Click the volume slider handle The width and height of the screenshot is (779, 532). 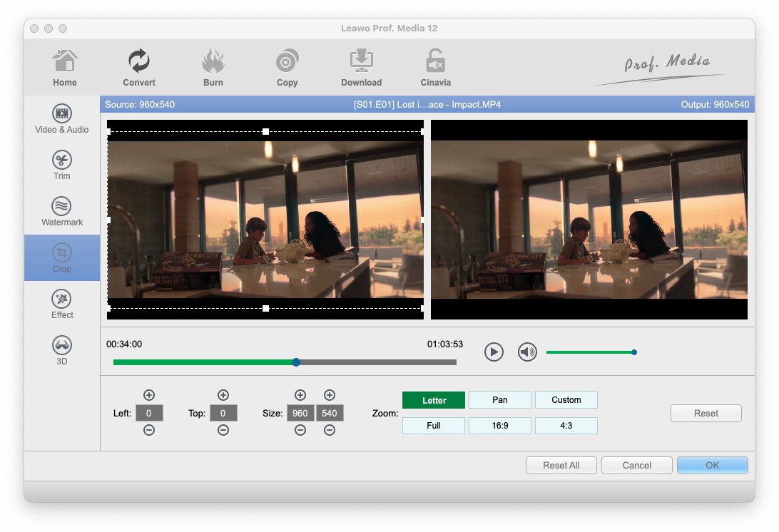[x=634, y=352]
